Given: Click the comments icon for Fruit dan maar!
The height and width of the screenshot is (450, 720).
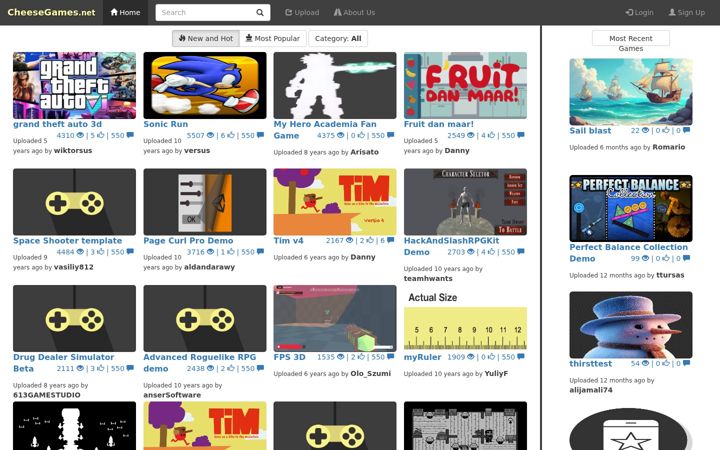Looking at the screenshot, I should (x=521, y=135).
